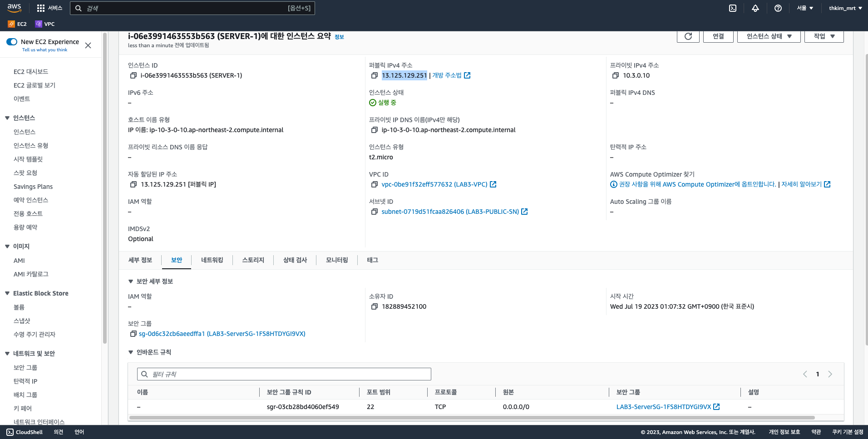Click the inbound rules horizontal scrollbar

472,418
